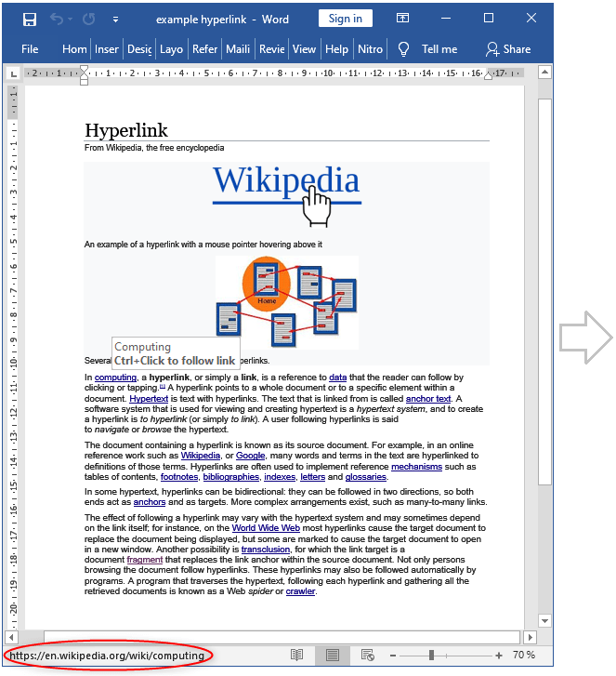This screenshot has width=616, height=676.
Task: Open the View ribbon tab
Action: coord(304,49)
